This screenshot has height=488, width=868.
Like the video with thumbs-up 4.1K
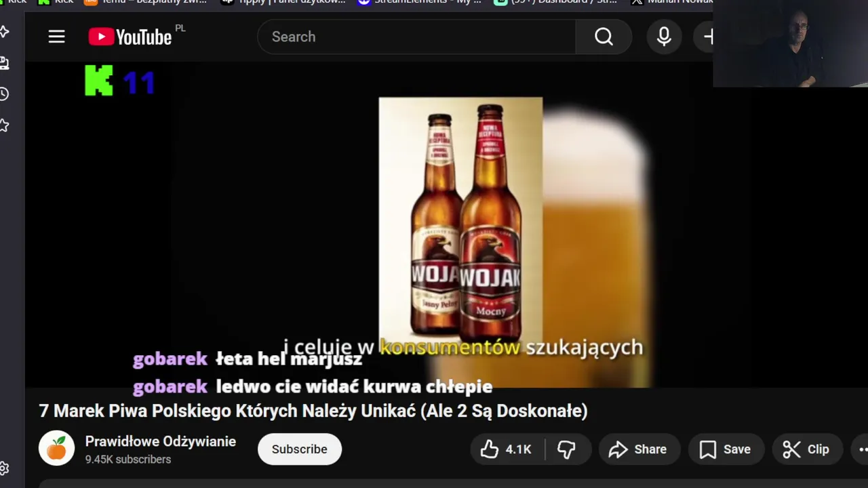tap(506, 449)
